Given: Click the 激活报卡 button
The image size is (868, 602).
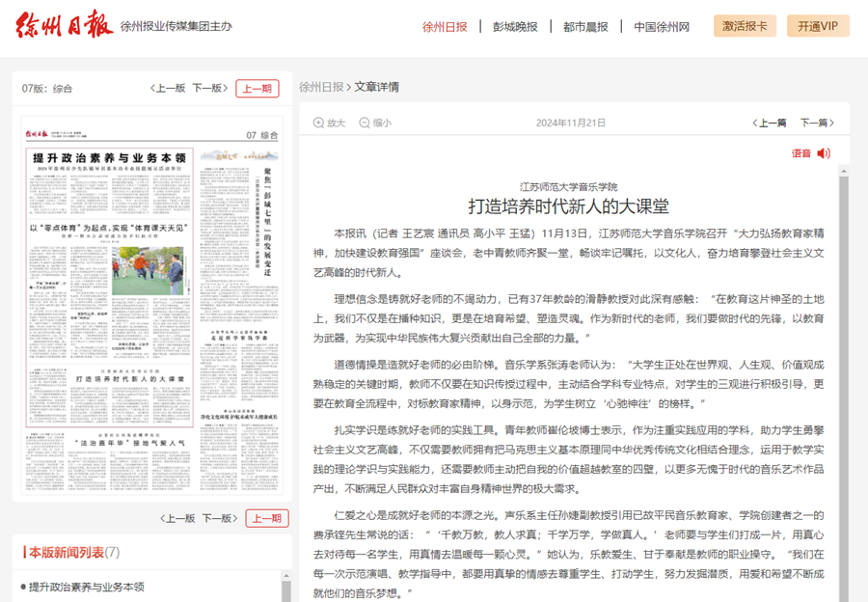Looking at the screenshot, I should click(745, 26).
